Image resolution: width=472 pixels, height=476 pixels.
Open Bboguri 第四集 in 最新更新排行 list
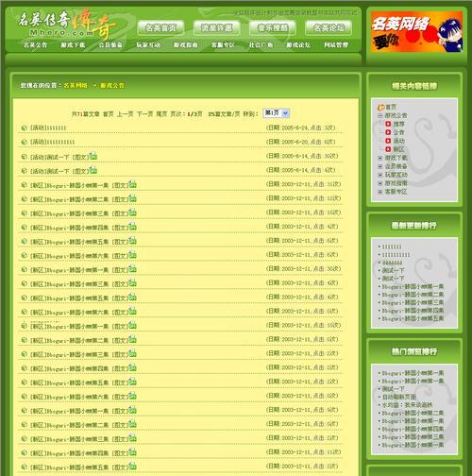pyautogui.click(x=413, y=311)
